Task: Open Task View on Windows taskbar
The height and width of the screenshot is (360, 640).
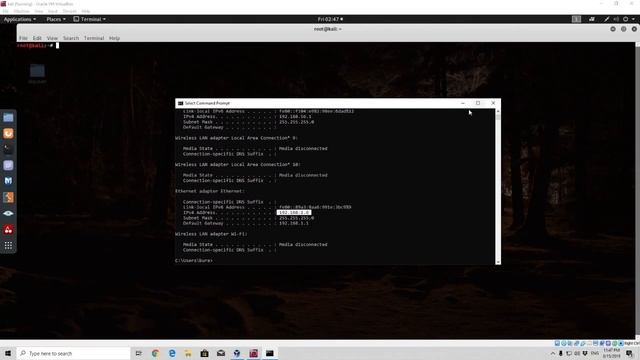Action: 139,353
